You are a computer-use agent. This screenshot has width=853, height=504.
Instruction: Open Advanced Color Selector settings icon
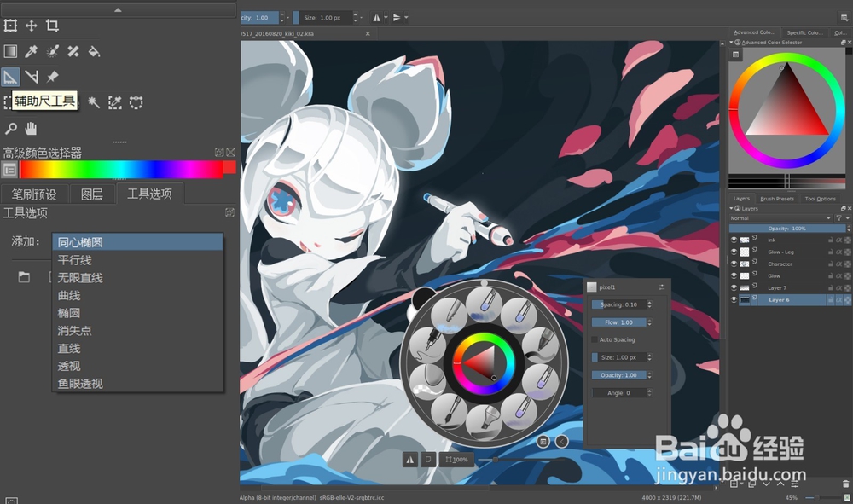coord(735,55)
